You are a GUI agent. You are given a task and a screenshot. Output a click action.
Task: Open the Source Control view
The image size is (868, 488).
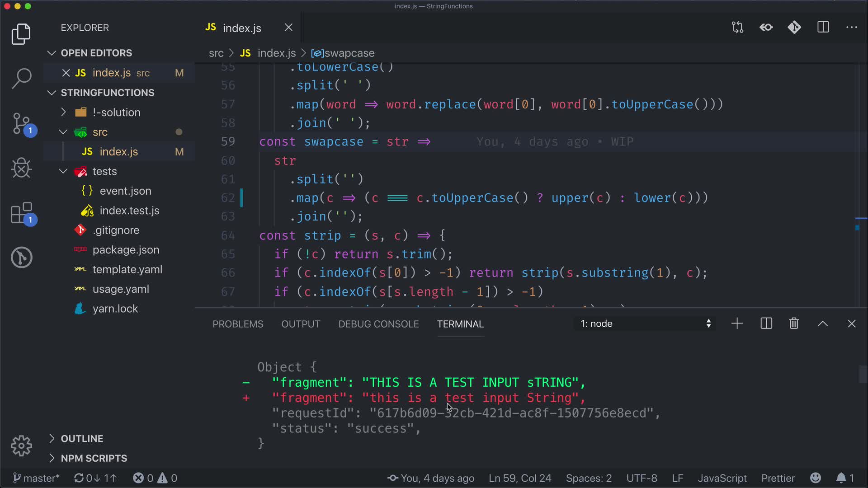21,123
